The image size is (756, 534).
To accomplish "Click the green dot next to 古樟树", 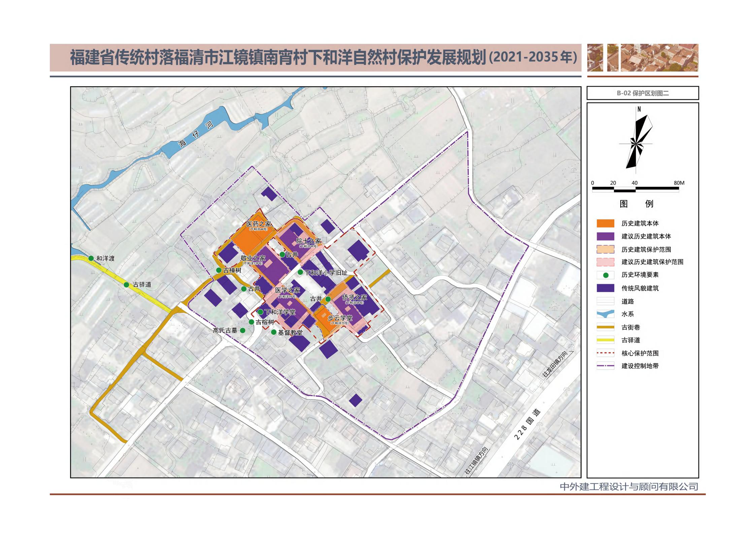I will coord(219,270).
